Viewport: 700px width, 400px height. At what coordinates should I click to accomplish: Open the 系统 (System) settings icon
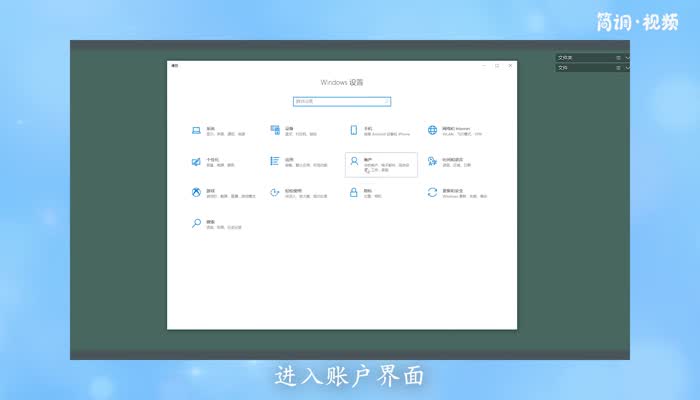click(196, 130)
